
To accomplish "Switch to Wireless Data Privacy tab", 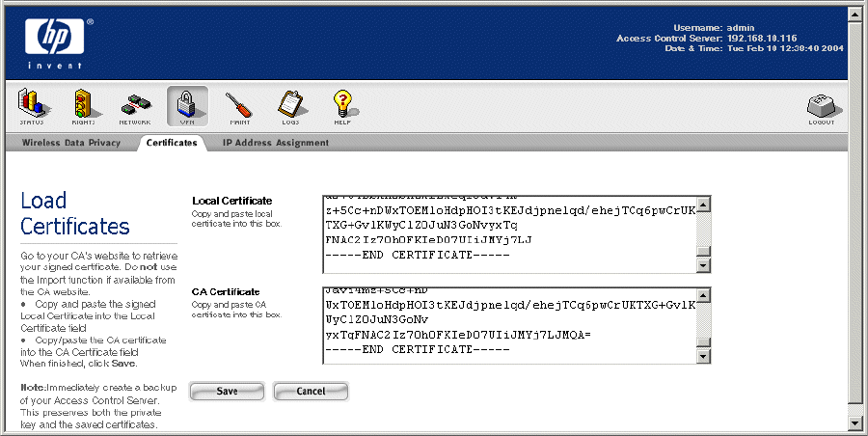I will click(x=70, y=143).
